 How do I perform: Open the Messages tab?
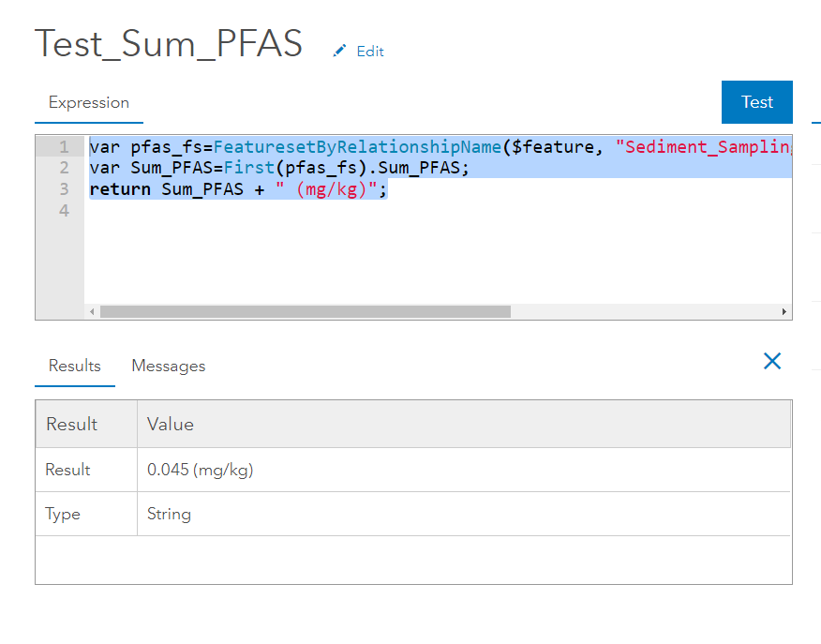[169, 366]
